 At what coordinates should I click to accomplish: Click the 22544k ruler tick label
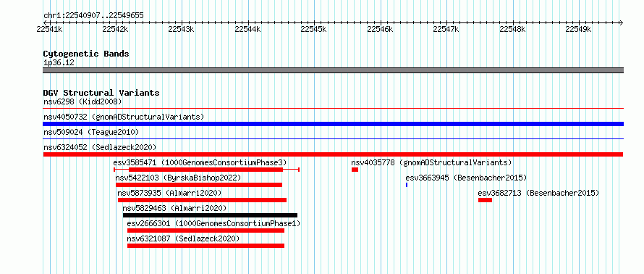247,29
